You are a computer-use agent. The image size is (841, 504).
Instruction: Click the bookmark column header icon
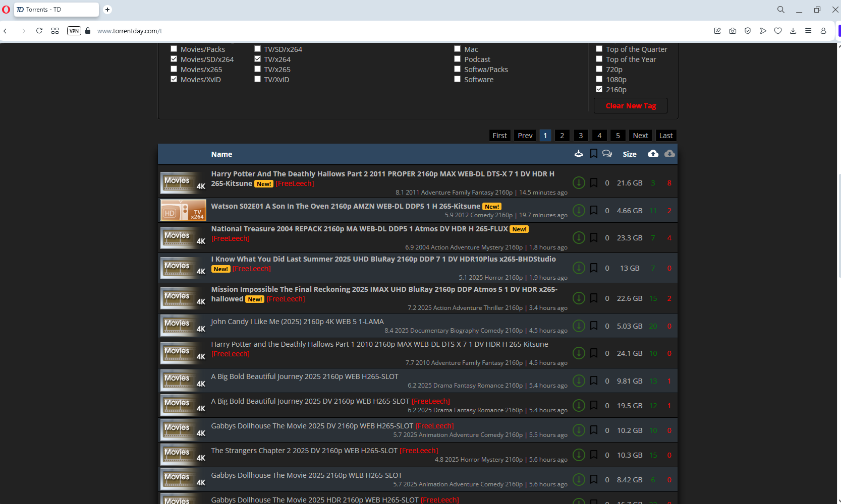tap(594, 154)
